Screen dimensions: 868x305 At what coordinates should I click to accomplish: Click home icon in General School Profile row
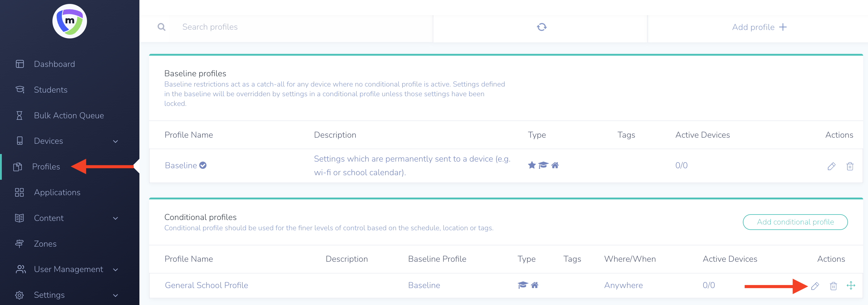tap(534, 285)
